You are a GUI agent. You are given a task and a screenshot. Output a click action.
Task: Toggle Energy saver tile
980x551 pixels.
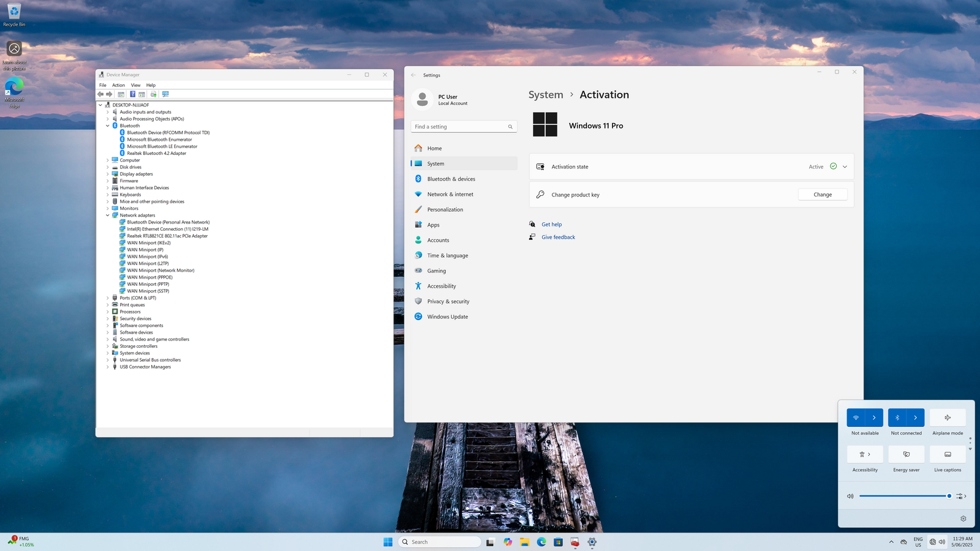pos(906,454)
